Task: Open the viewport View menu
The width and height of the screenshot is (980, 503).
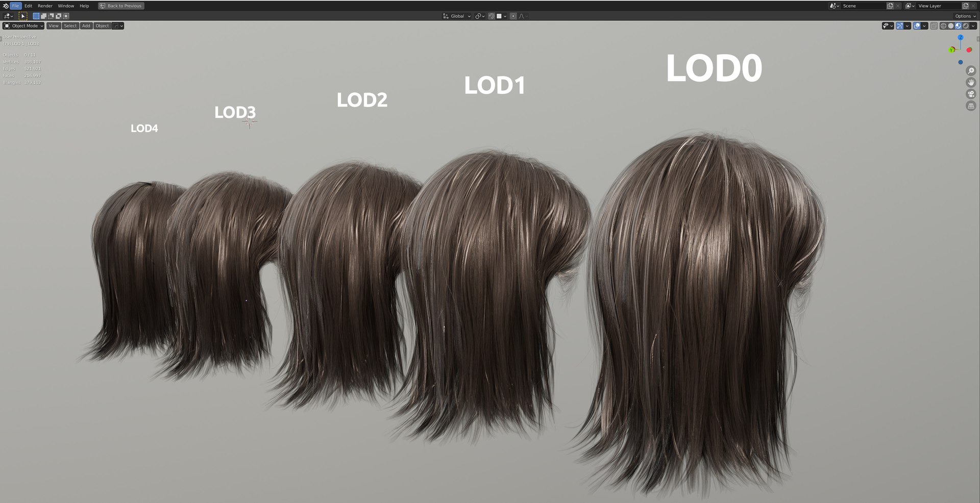Action: coord(53,26)
